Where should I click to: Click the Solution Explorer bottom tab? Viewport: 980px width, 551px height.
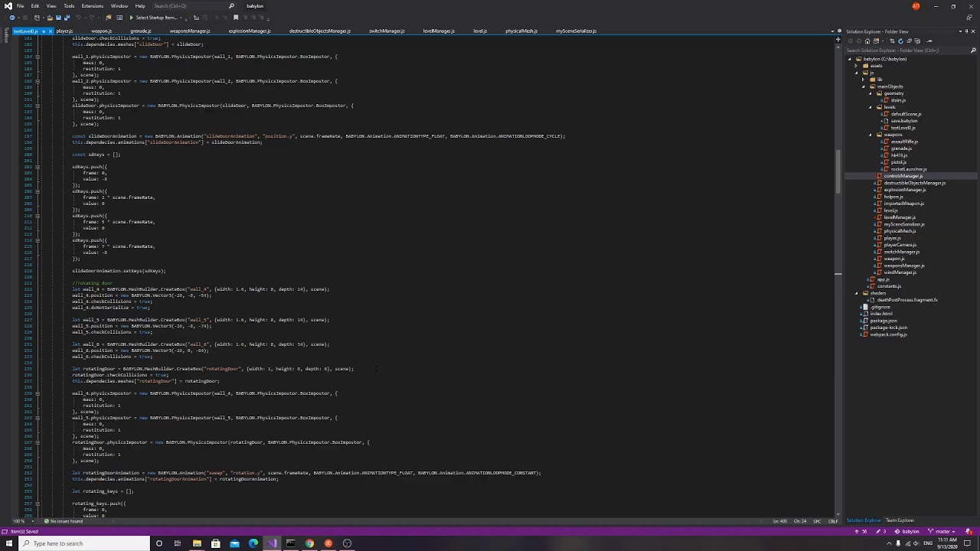click(x=864, y=520)
